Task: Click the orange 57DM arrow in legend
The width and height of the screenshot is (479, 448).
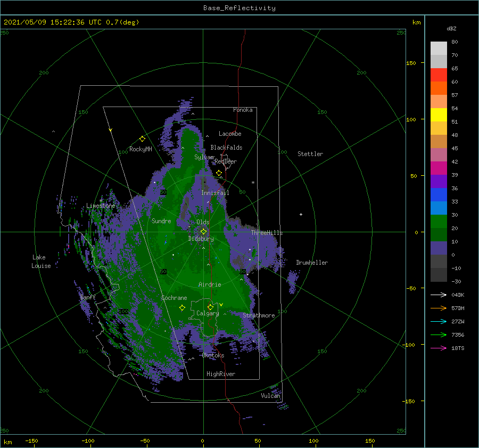Action: [439, 308]
